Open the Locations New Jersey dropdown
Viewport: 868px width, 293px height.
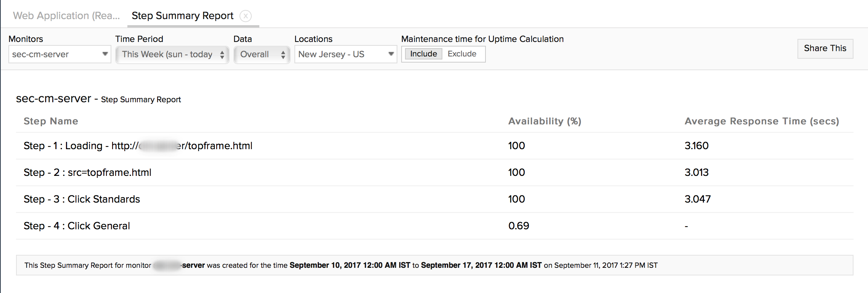[x=345, y=54]
